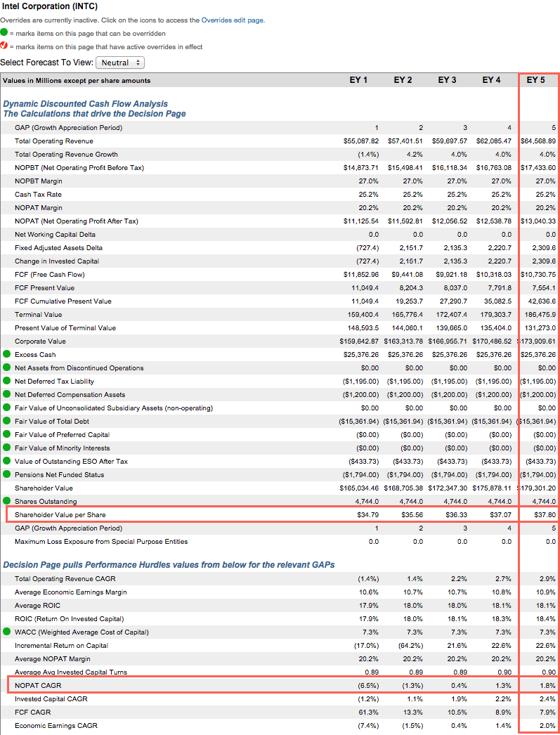Click override icon beside WACC row

pos(6,632)
